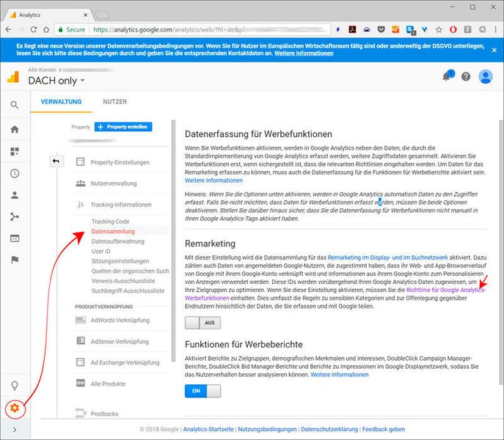Open a new browser tab
Screen dimensions: 504x440
point(102,15)
